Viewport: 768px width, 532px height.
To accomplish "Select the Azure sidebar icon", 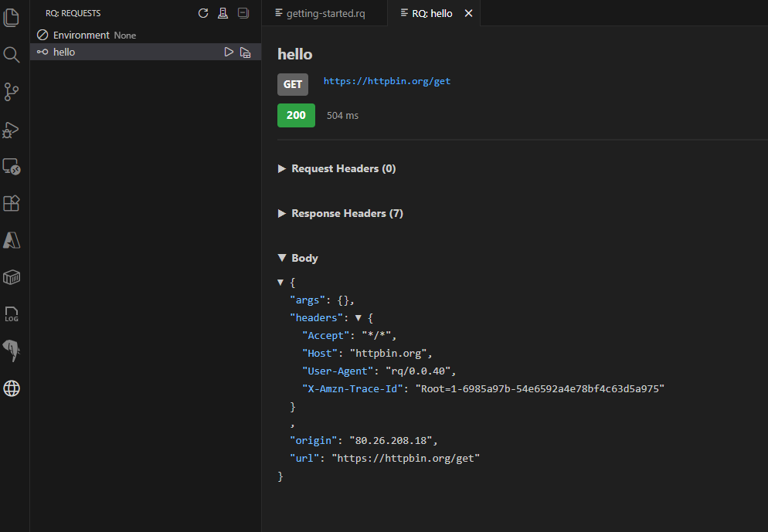I will click(x=12, y=240).
